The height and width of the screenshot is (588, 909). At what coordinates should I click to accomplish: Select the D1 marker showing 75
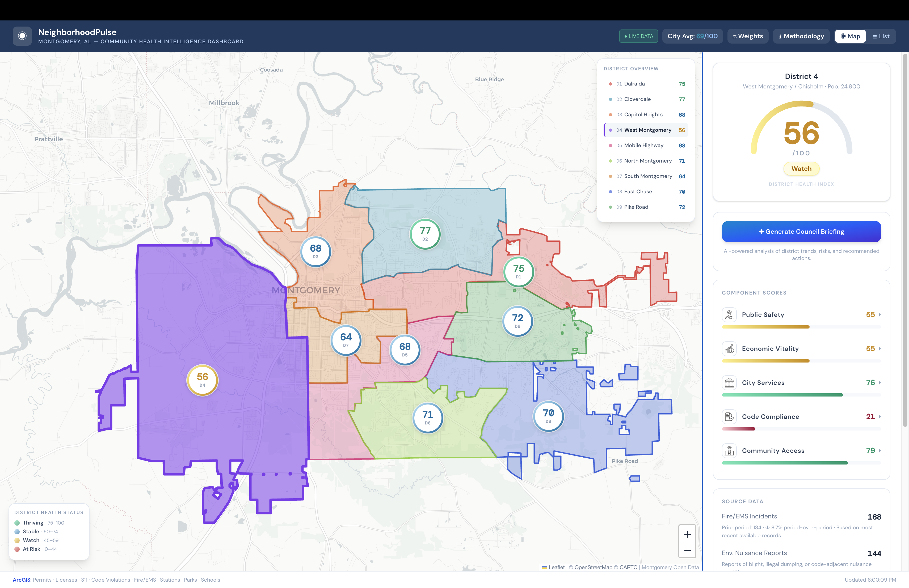[x=518, y=272]
